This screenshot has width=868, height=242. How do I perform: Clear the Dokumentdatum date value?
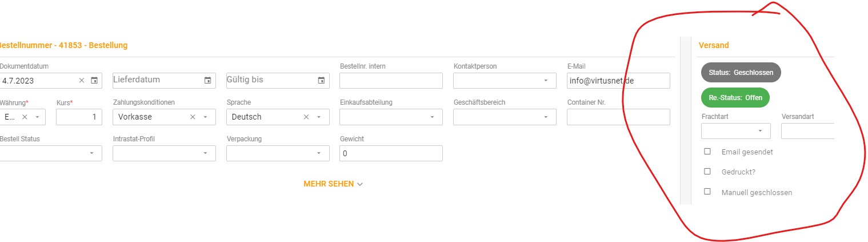coord(82,81)
